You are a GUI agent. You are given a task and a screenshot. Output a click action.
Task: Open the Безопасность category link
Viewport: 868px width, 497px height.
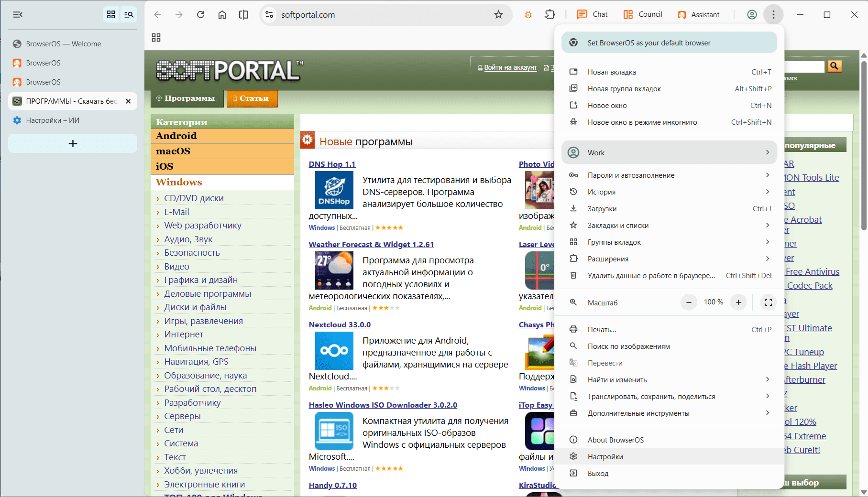click(192, 253)
